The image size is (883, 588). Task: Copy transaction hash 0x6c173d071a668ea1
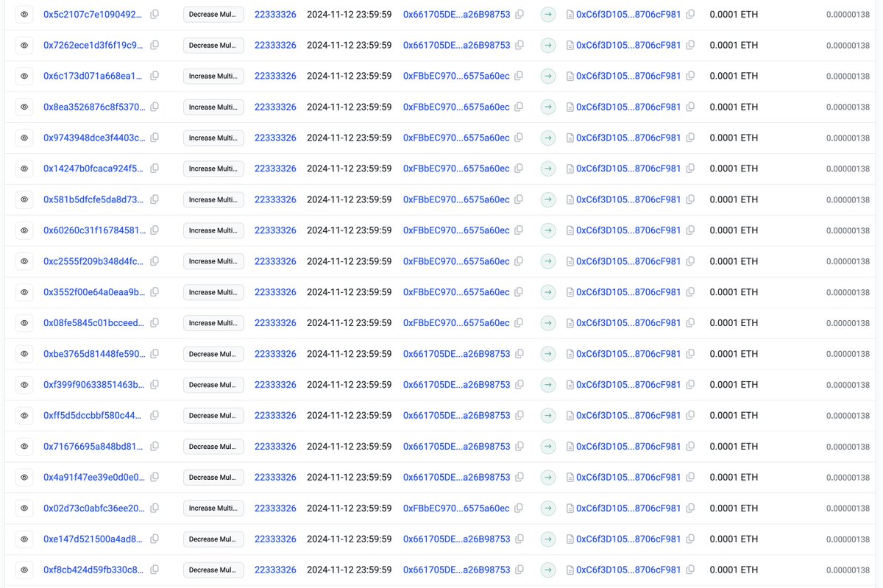[155, 76]
